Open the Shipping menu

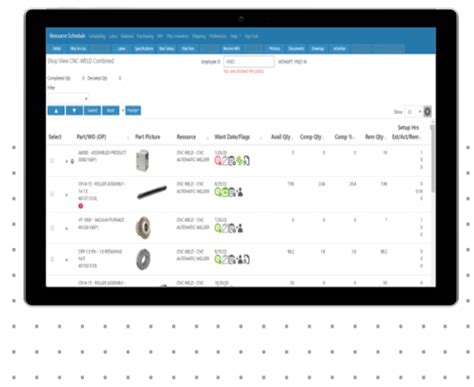(x=199, y=36)
